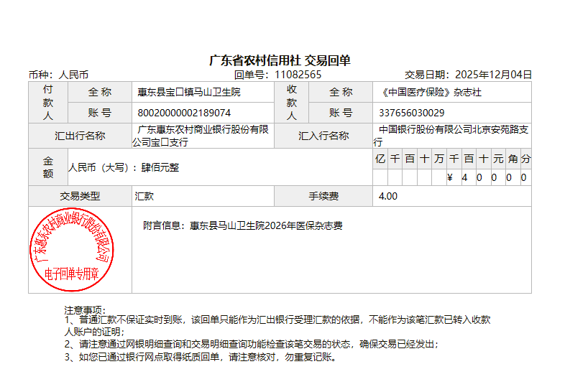588x387 pixels.
Task: Click the ¥ symbol in the amount grid
Action: 450,177
